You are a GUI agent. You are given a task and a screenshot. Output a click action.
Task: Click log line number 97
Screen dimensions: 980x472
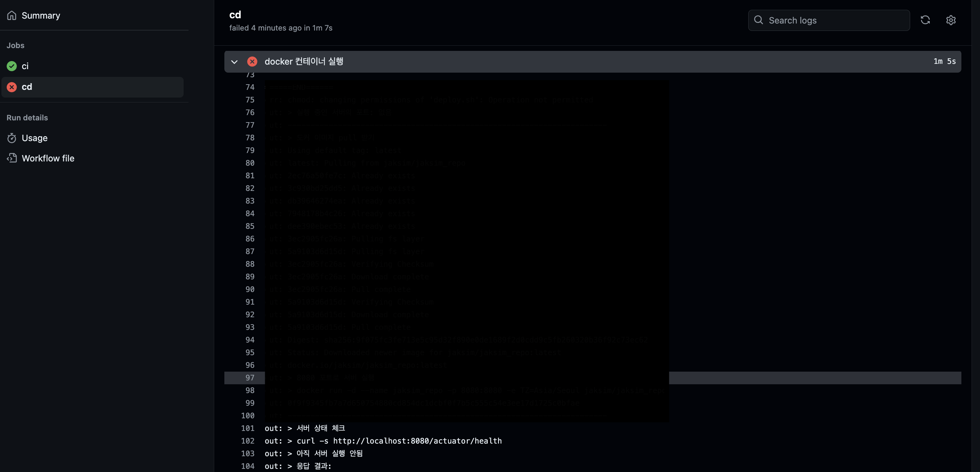click(250, 378)
